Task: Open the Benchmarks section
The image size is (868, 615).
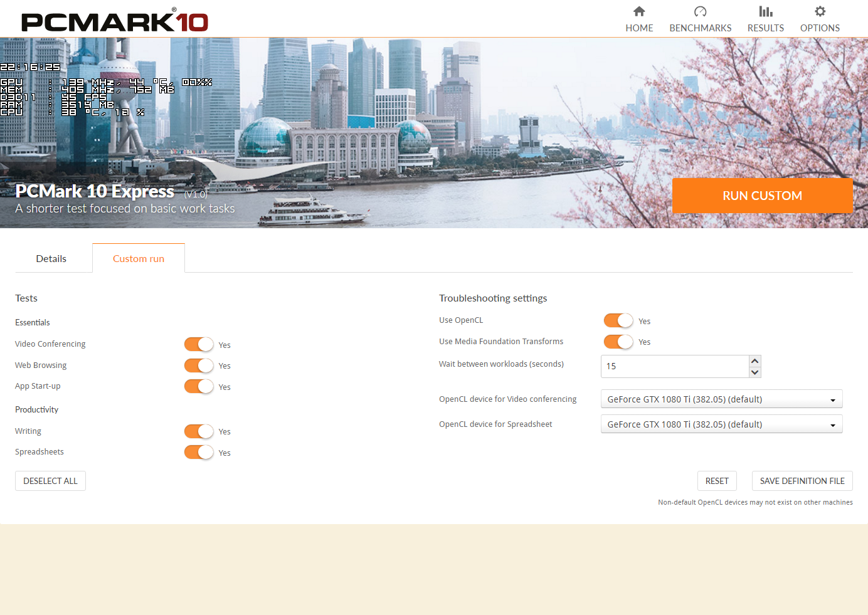Action: coord(700,18)
